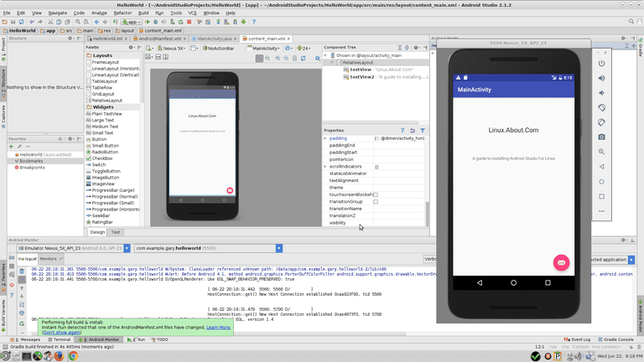The width and height of the screenshot is (644, 362).
Task: Open the Nexus 5X device selector
Action: (x=172, y=48)
